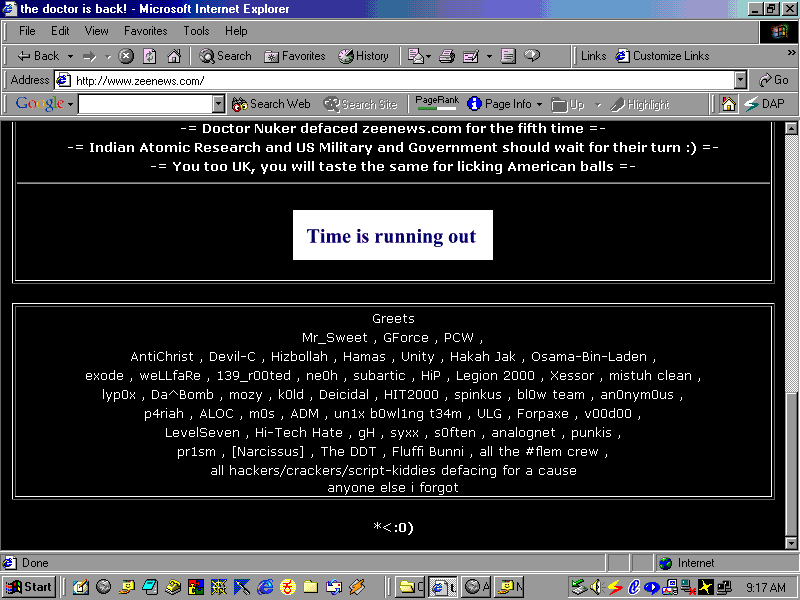Image resolution: width=800 pixels, height=600 pixels.
Task: Click the 'anyone else i forgot' line
Action: [393, 488]
